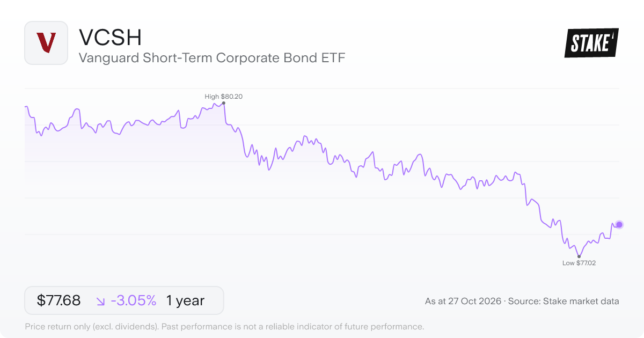
Task: Click the price summary pill box
Action: click(x=124, y=300)
